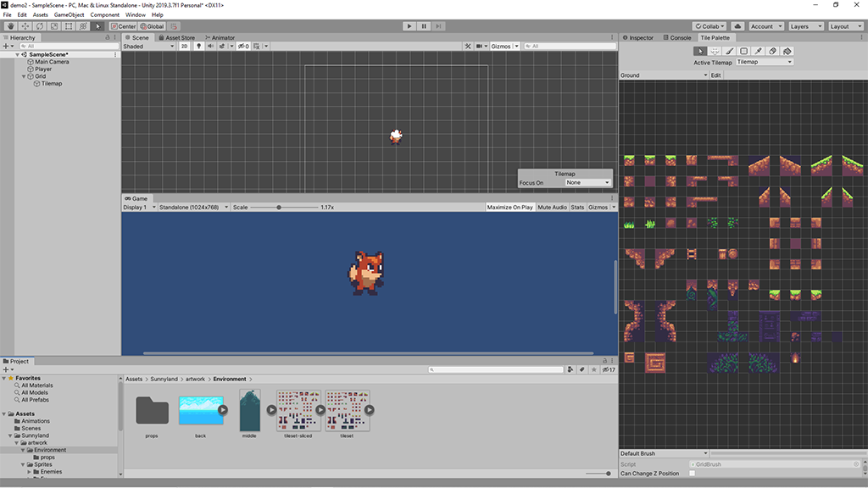The width and height of the screenshot is (868, 488).
Task: Click the Edit button in Tile Palette
Action: point(715,75)
